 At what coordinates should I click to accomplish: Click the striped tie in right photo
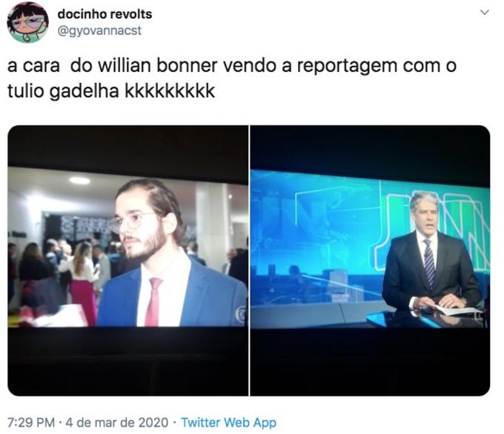(429, 262)
